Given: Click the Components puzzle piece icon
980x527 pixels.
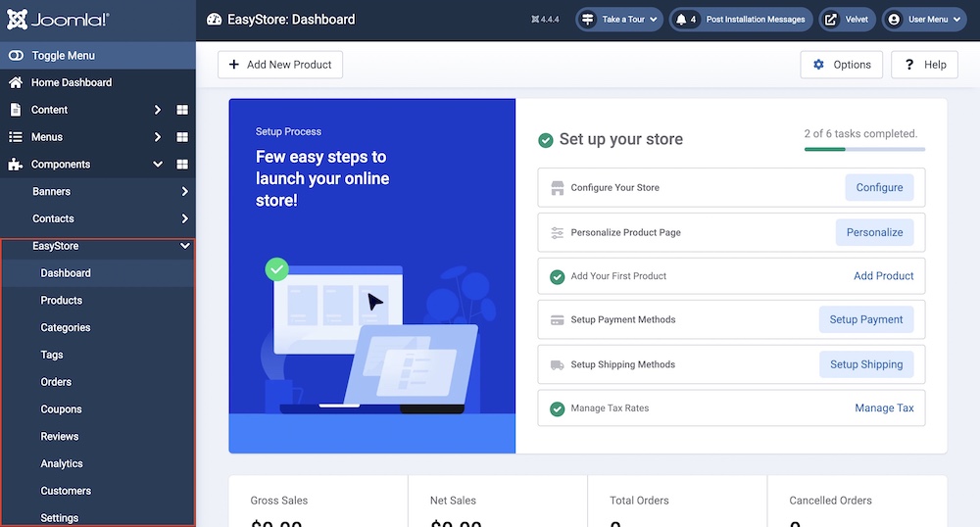Looking at the screenshot, I should (x=16, y=165).
